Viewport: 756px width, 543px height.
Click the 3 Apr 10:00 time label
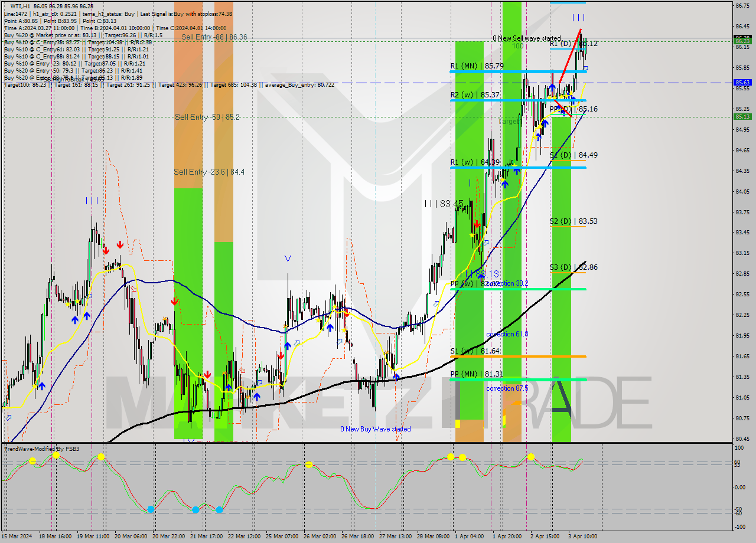coord(583,537)
